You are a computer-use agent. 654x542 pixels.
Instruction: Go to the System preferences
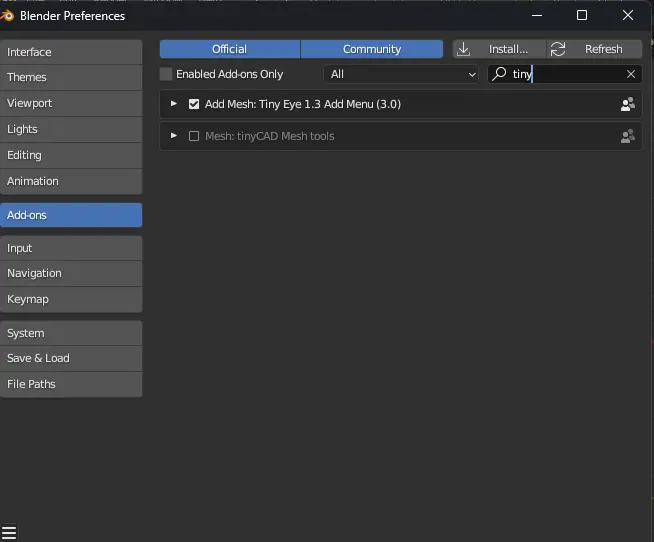pyautogui.click(x=71, y=333)
